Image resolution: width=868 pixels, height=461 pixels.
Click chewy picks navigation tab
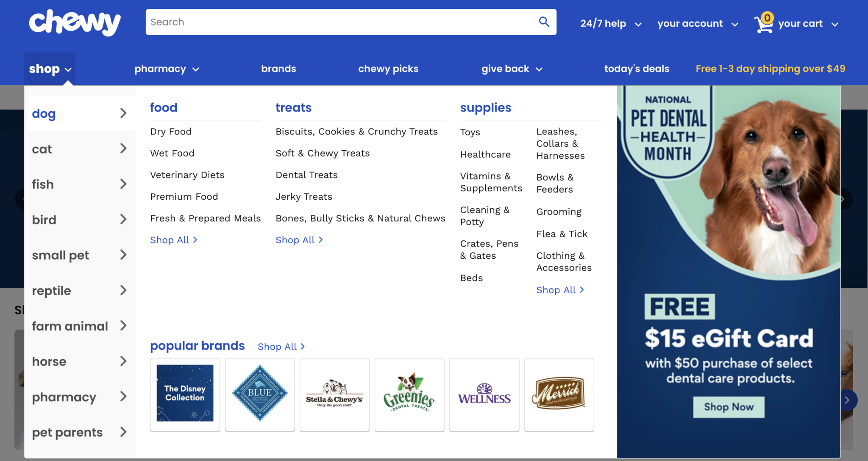[388, 68]
